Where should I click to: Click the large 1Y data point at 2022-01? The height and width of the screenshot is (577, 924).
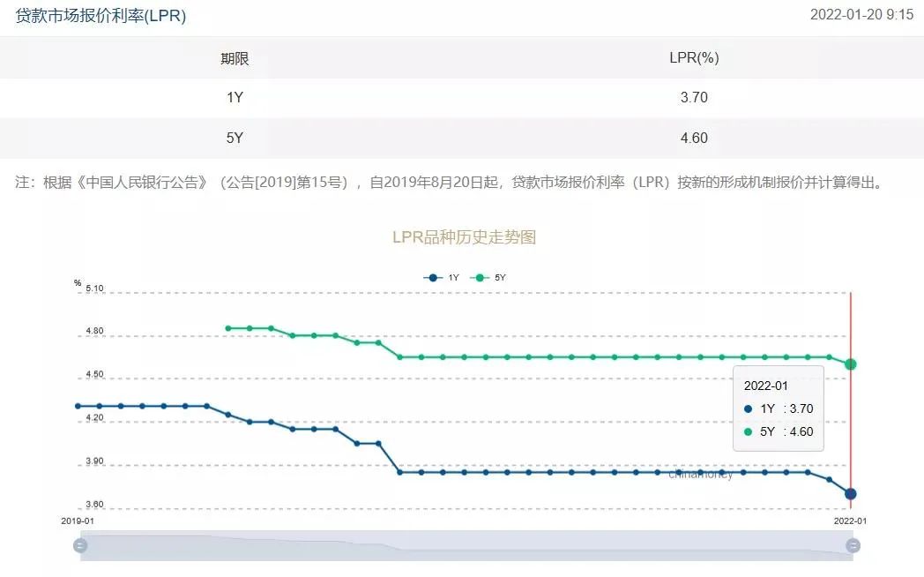coord(850,494)
